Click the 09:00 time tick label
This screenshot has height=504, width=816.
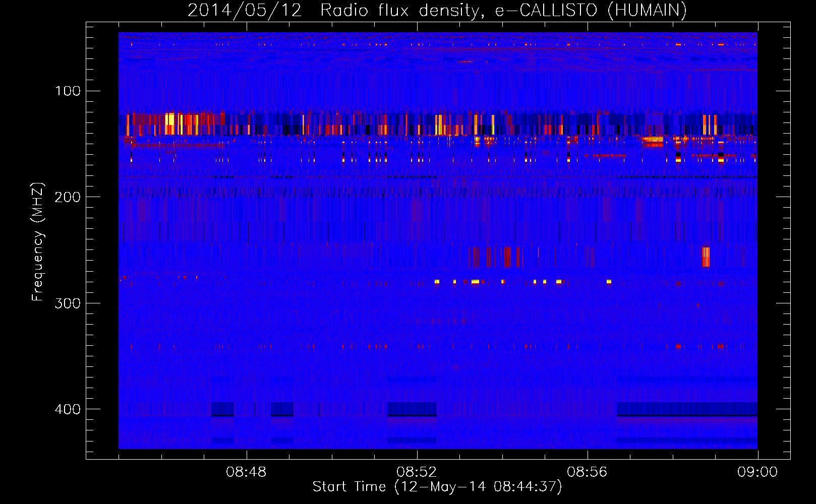pyautogui.click(x=757, y=472)
